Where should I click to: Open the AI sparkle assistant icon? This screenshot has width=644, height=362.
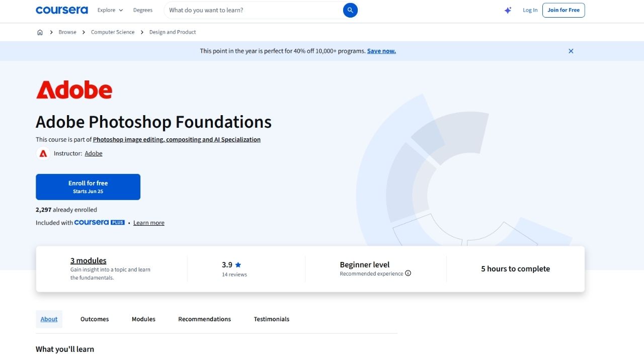[x=508, y=10]
